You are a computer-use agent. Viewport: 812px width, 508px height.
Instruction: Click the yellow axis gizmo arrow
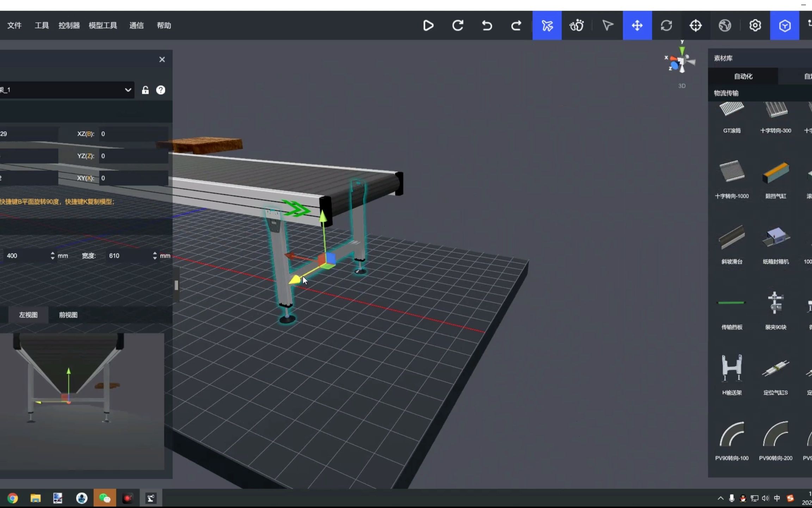295,280
